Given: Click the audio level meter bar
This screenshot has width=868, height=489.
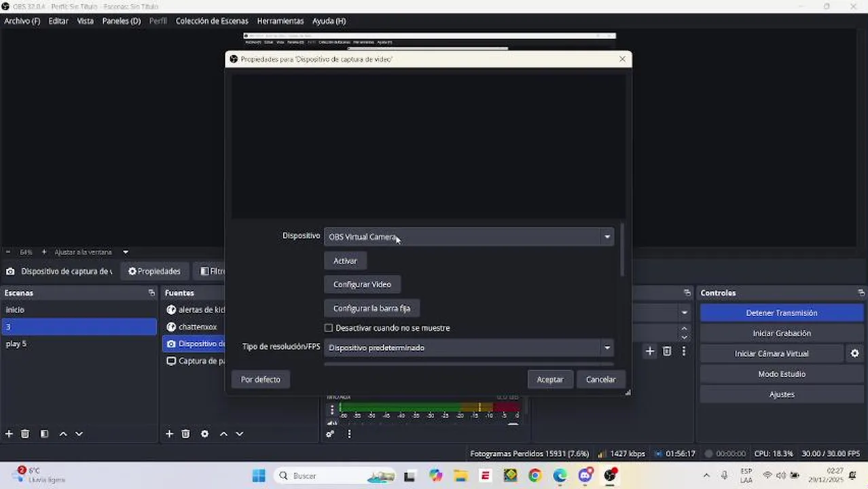Looking at the screenshot, I should tap(430, 407).
